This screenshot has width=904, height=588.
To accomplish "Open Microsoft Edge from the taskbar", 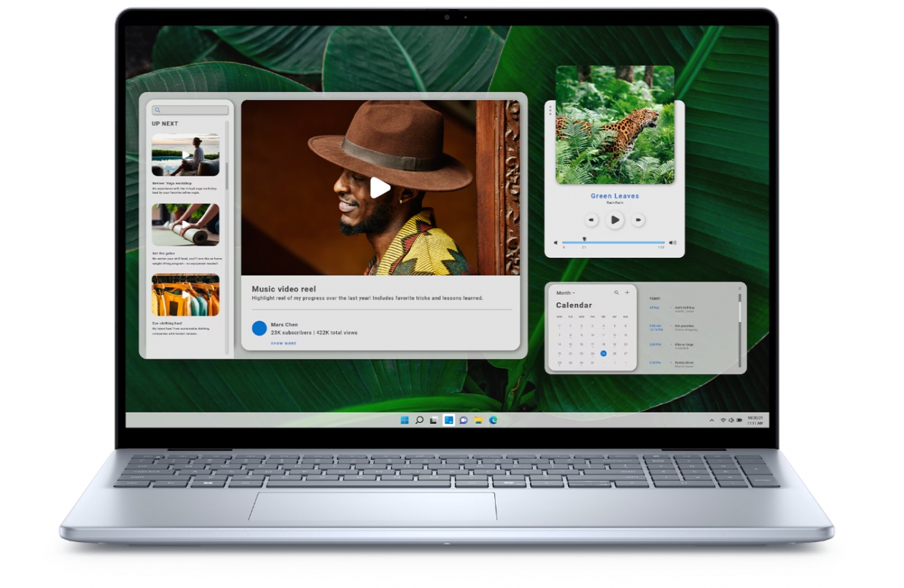I will click(x=494, y=420).
